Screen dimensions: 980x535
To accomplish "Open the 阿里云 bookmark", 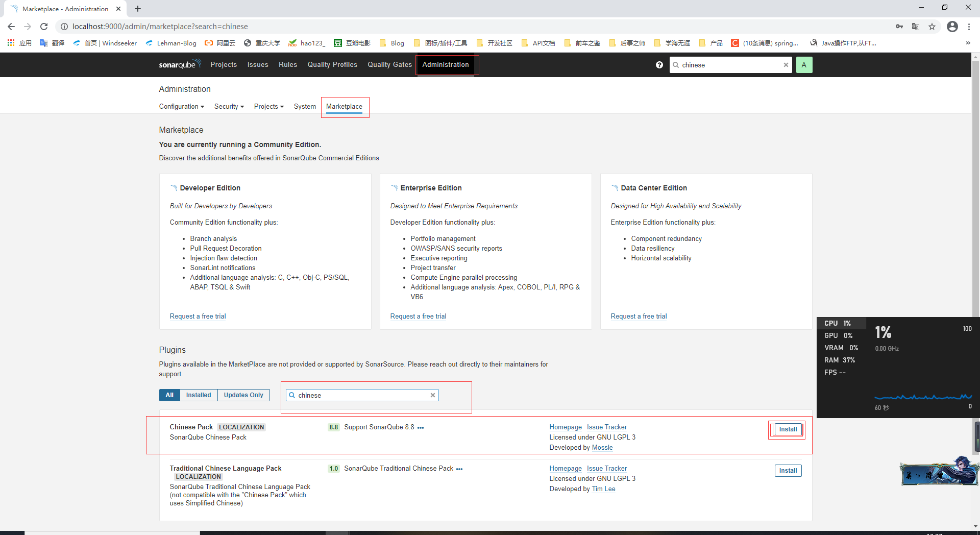I will 220,43.
